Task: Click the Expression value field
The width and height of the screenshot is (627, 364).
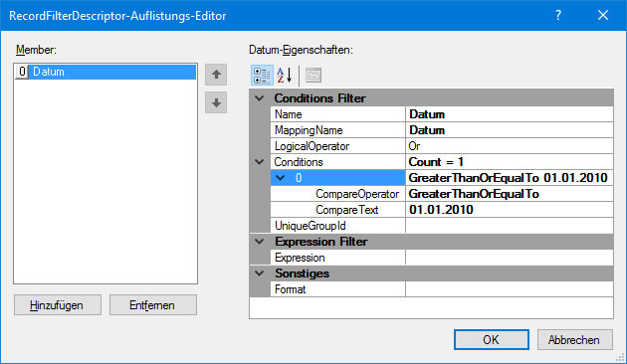Action: click(510, 258)
